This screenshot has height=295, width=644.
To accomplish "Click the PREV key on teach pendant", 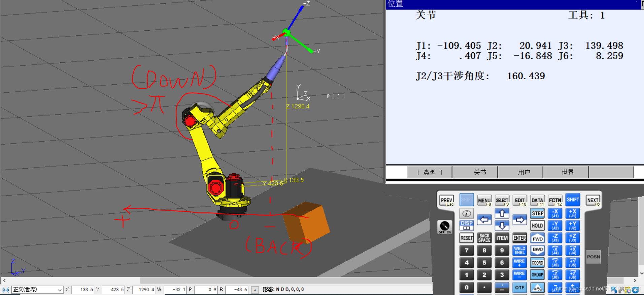I will point(446,200).
